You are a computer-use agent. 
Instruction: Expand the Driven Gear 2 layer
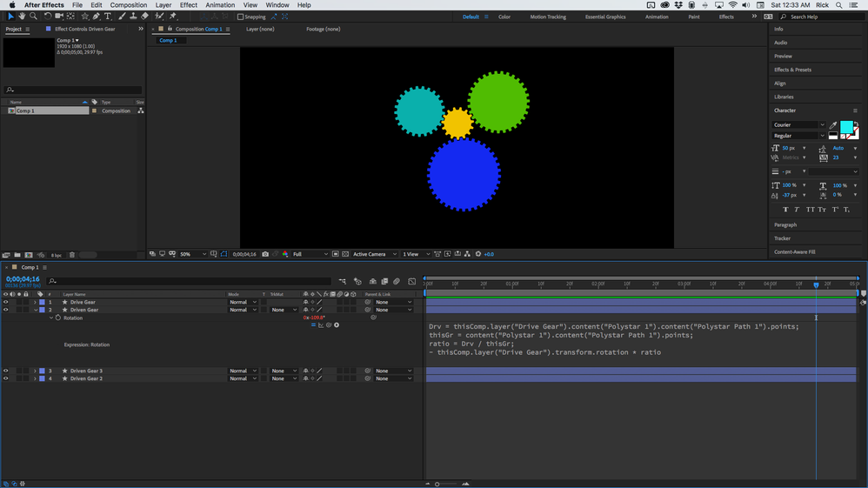pyautogui.click(x=35, y=378)
